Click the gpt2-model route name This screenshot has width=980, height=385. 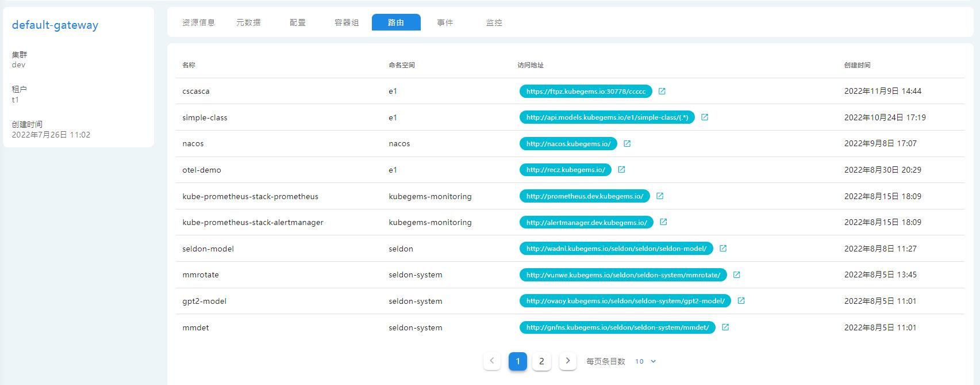tap(205, 301)
